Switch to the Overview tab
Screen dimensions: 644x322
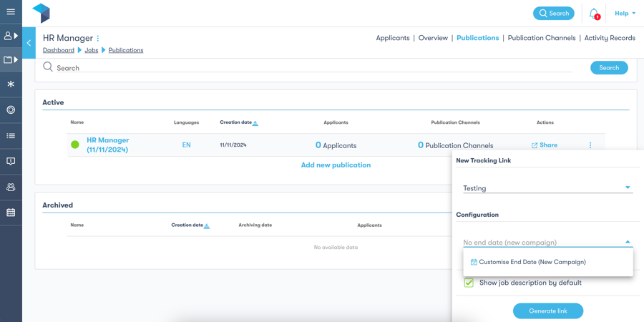pos(433,38)
